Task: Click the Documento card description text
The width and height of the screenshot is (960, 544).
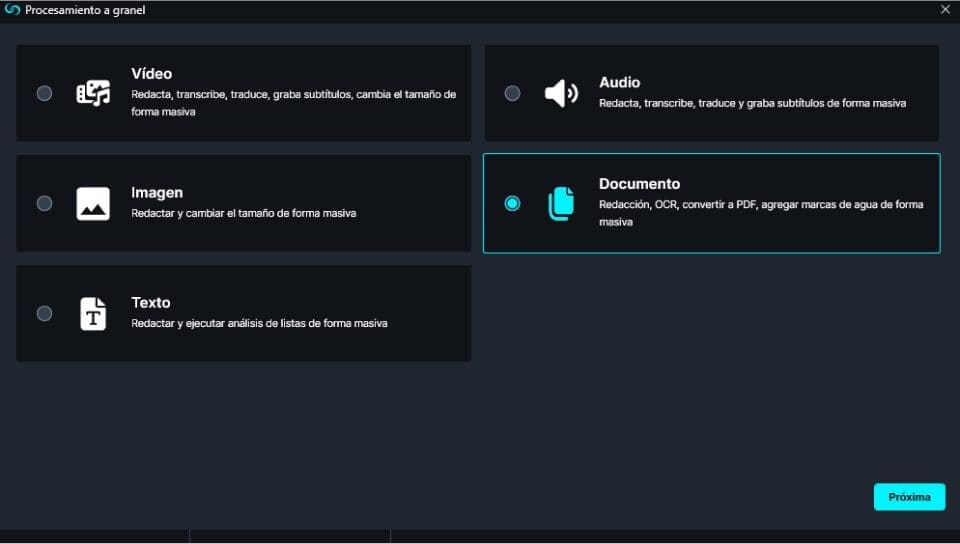Action: [x=760, y=213]
